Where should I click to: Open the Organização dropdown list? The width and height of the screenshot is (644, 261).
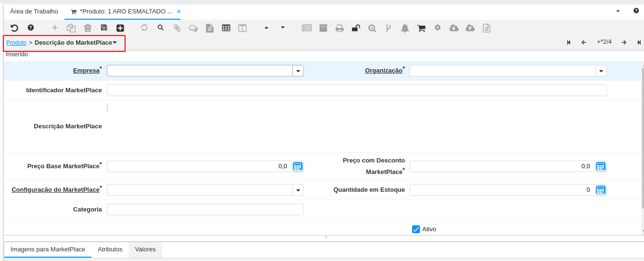click(x=601, y=71)
